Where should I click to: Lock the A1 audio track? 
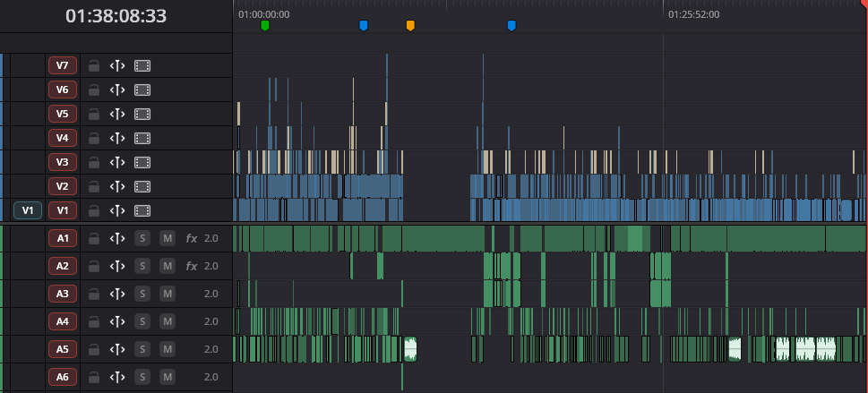click(94, 238)
